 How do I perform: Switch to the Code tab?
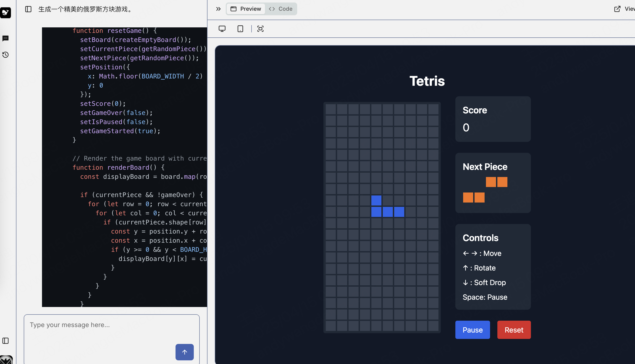tap(281, 9)
